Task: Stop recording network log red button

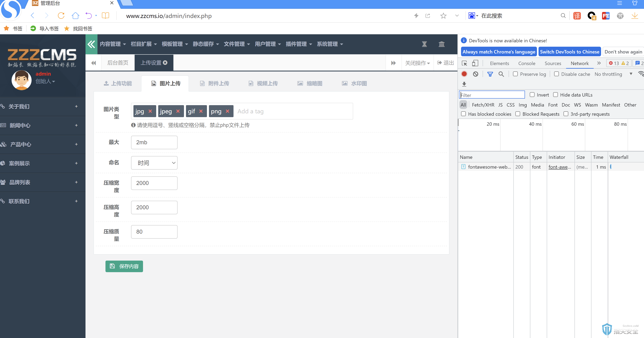Action: click(x=464, y=74)
